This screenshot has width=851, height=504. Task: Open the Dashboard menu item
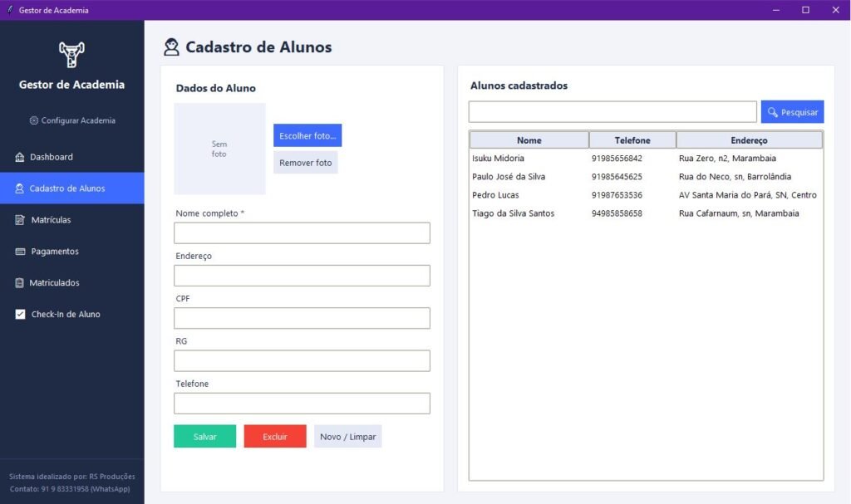click(x=72, y=157)
